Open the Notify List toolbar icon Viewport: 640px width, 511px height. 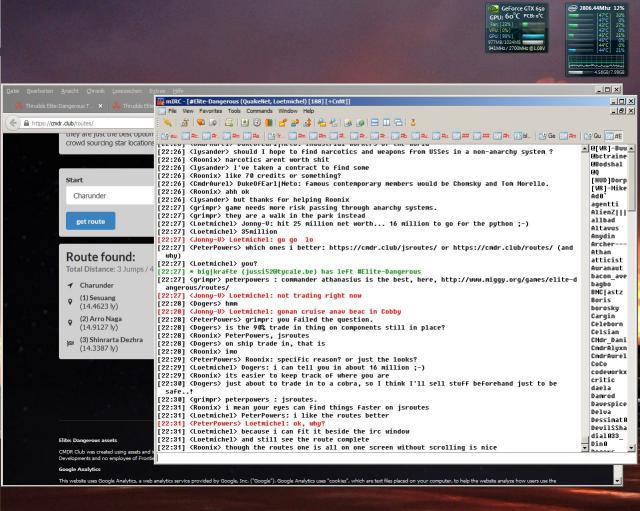[x=348, y=122]
